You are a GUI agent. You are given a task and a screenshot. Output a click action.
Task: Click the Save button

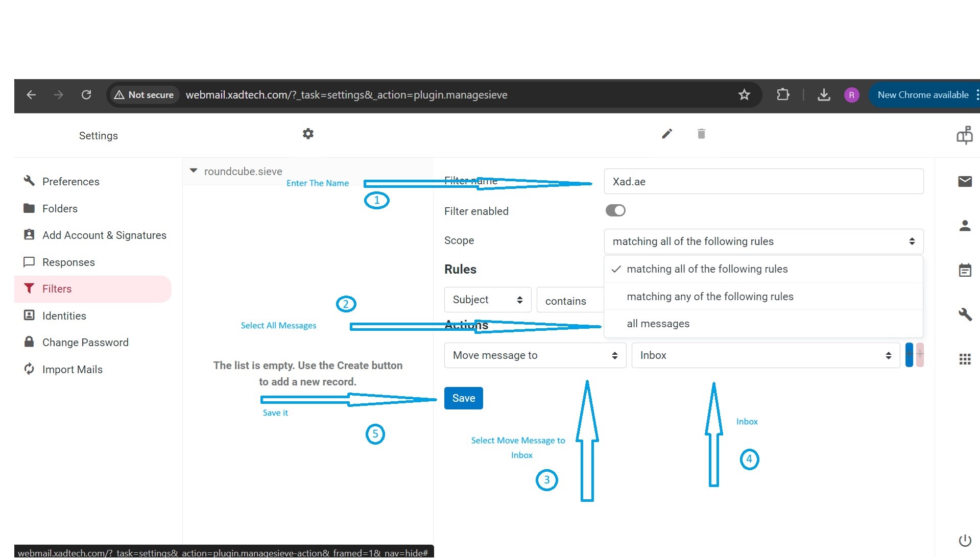[x=463, y=398]
